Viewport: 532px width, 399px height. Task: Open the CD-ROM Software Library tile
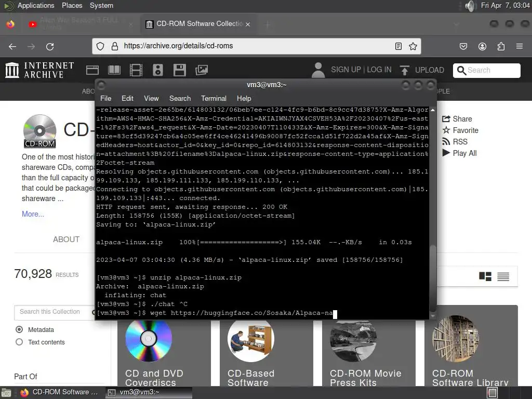(x=471, y=346)
